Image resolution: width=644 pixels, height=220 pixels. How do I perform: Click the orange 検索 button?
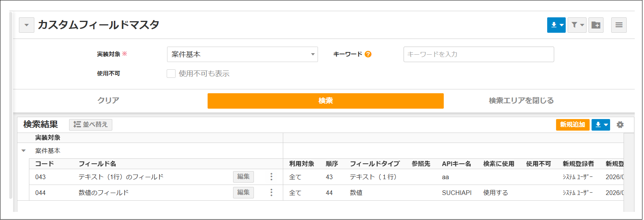click(325, 101)
